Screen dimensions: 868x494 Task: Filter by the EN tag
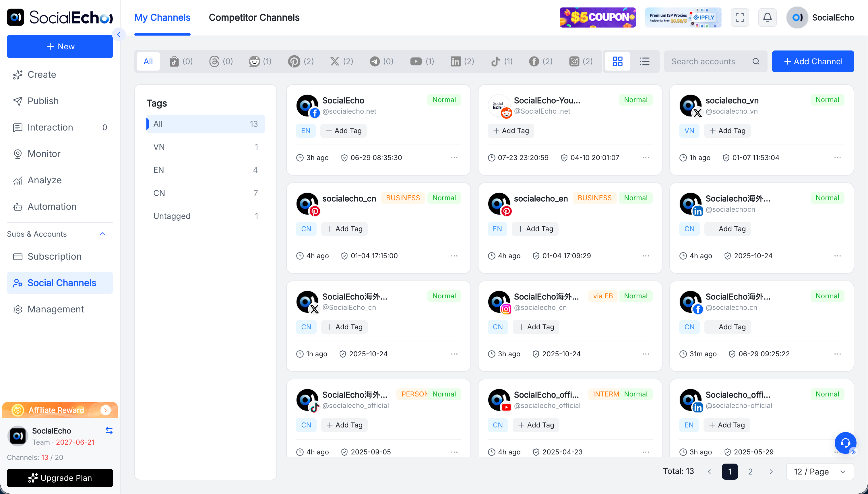[x=205, y=170]
